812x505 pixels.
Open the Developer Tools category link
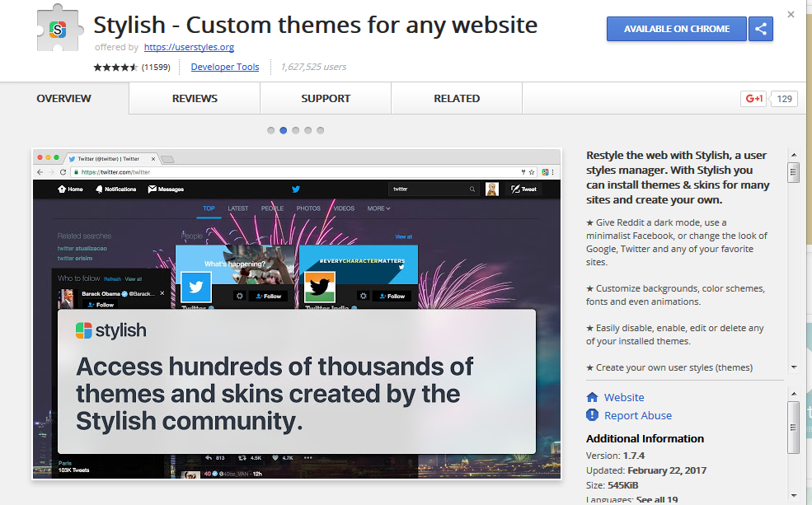(x=225, y=67)
